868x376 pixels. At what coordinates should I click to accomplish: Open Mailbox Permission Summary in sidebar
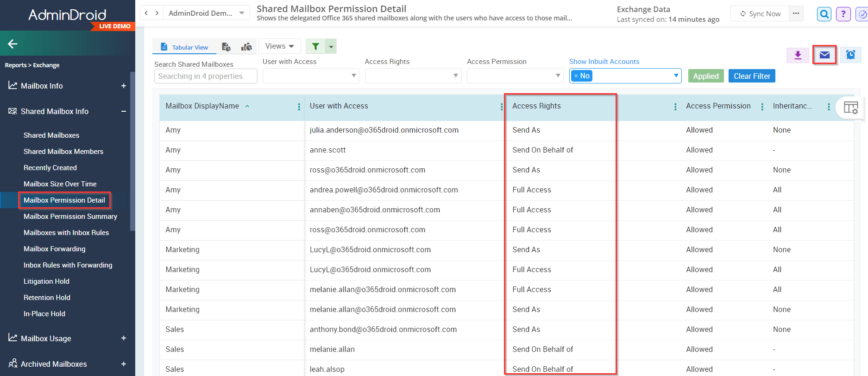pos(70,217)
